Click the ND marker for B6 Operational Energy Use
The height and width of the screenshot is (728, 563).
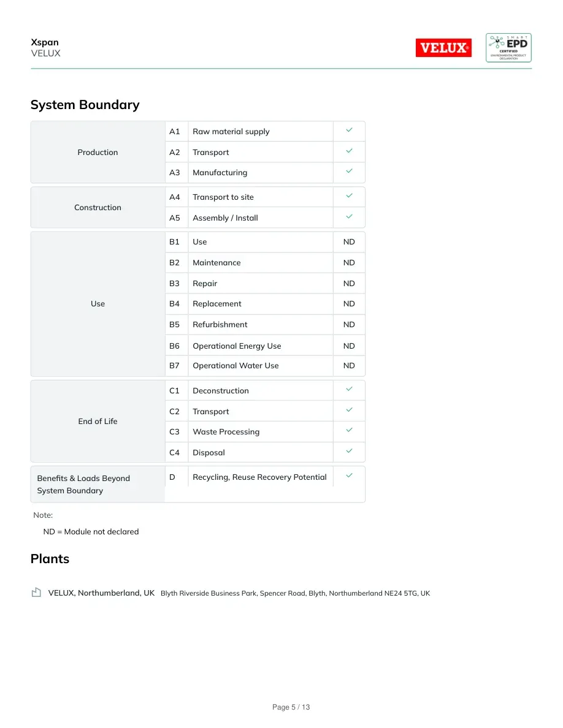tap(349, 346)
